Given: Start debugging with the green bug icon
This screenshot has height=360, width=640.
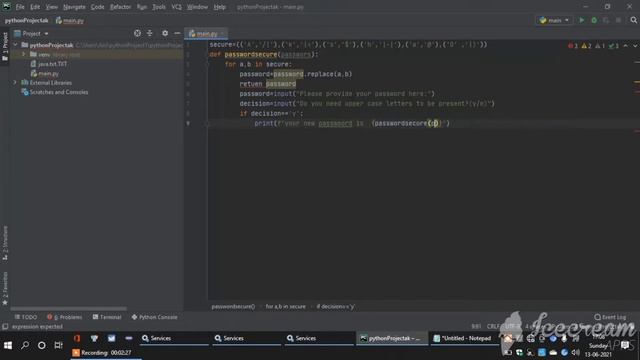Looking at the screenshot, I should pos(594,20).
